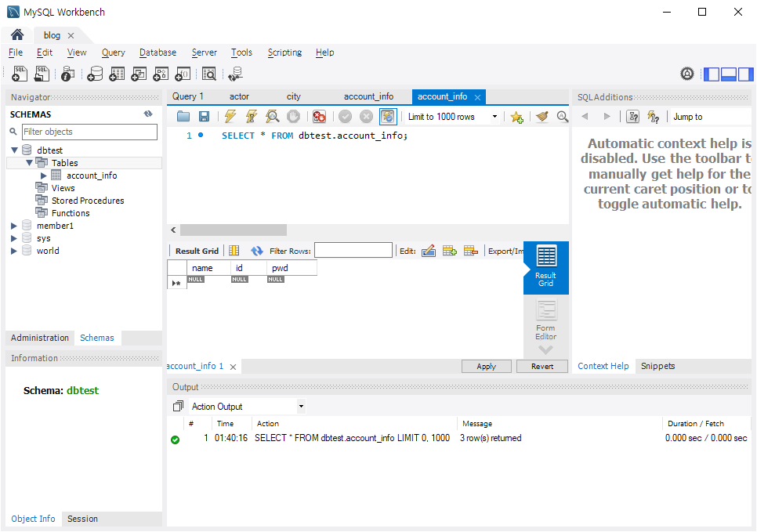The image size is (757, 532).
Task: Click the Apply button
Action: tap(486, 367)
